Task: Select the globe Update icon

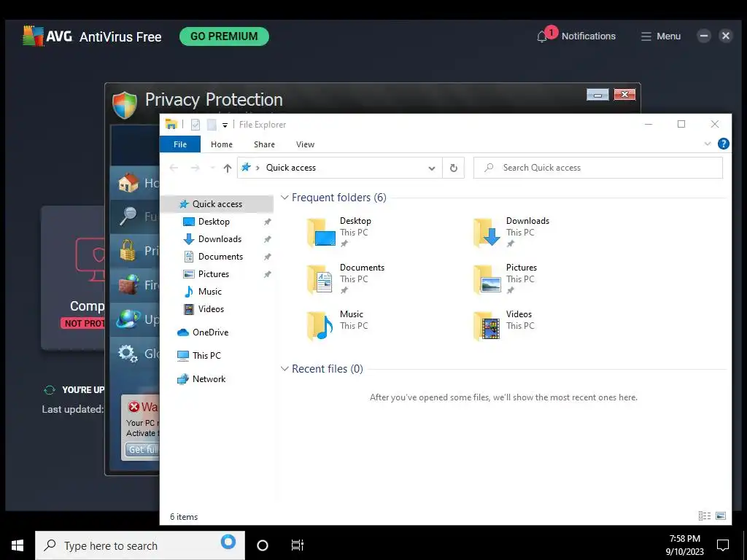Action: tap(128, 319)
